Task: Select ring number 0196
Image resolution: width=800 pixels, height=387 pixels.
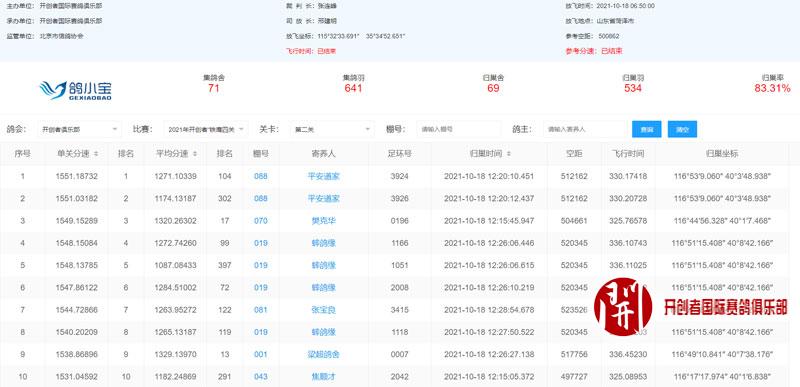Action: pyautogui.click(x=399, y=221)
